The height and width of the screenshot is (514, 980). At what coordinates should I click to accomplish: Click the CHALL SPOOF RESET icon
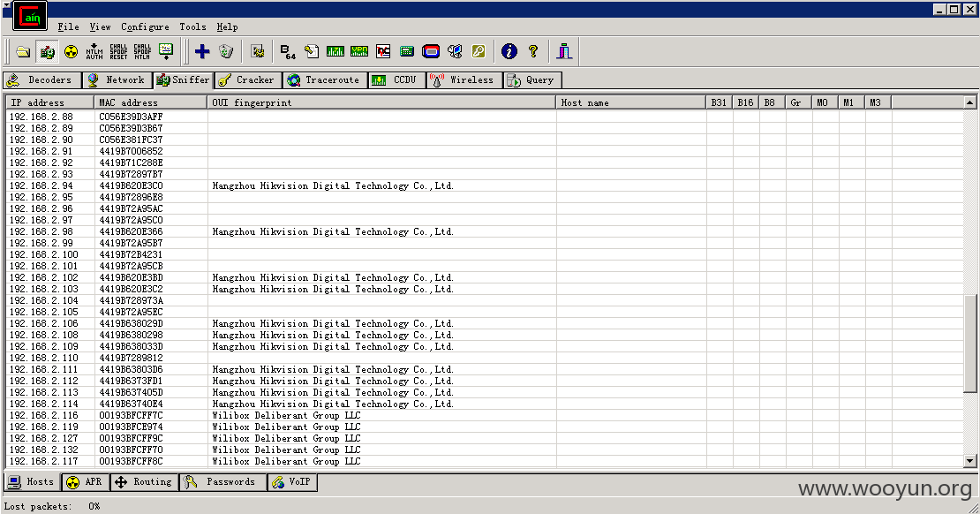pyautogui.click(x=118, y=51)
